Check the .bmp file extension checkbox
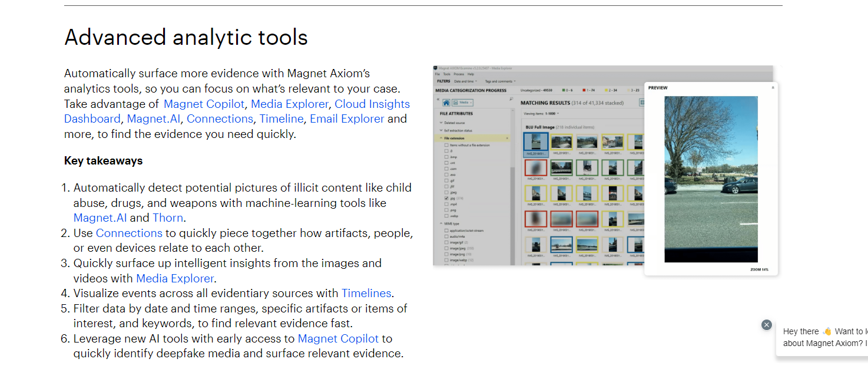868x372 pixels. tap(446, 156)
